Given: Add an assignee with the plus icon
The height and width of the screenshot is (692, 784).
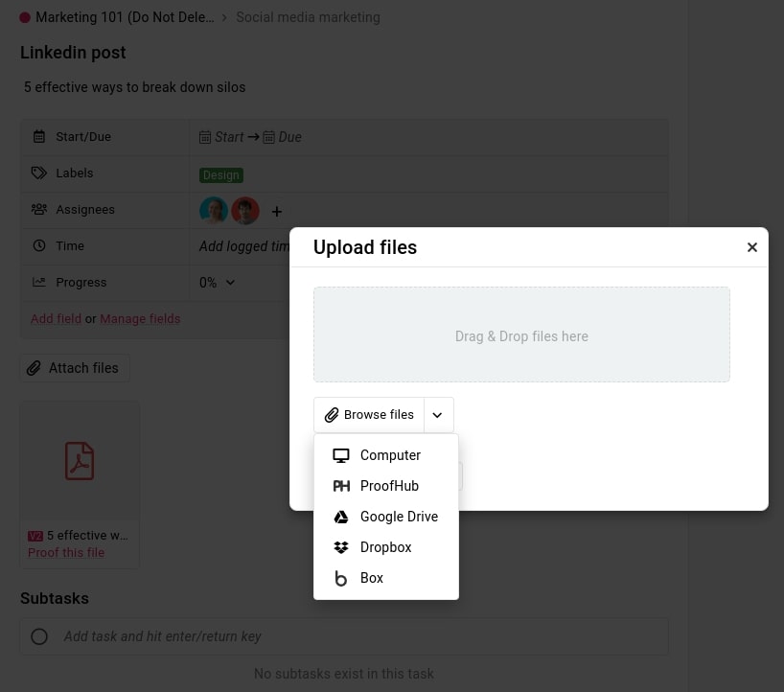Looking at the screenshot, I should click(x=276, y=212).
